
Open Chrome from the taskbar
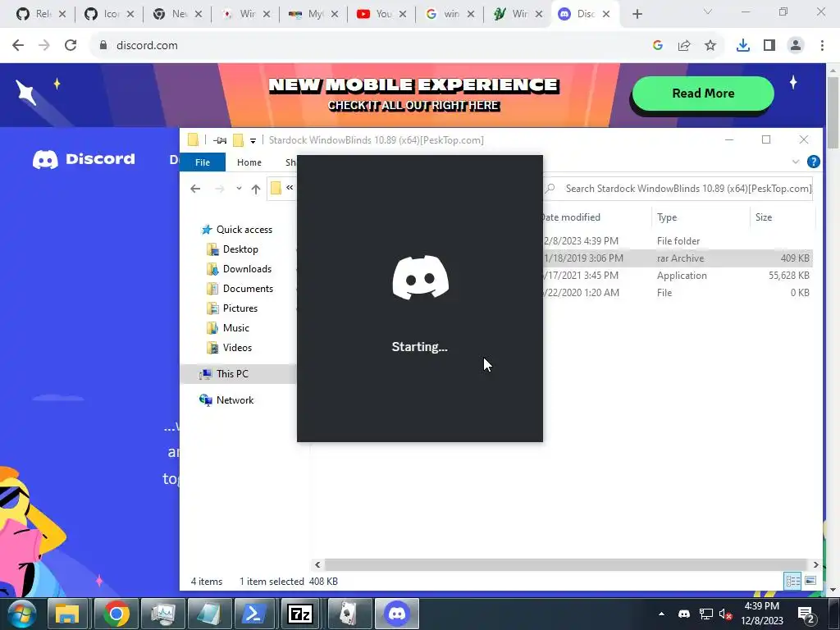pos(116,614)
